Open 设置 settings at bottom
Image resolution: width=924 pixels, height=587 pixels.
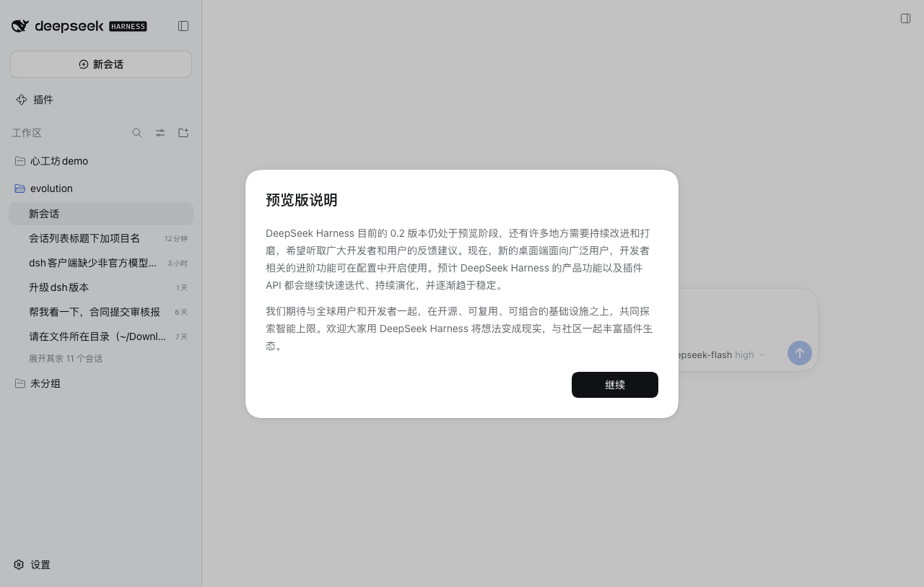[x=101, y=565]
